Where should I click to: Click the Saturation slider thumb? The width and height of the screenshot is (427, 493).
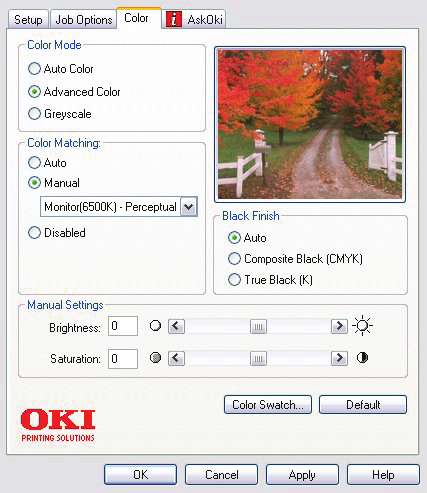[258, 359]
